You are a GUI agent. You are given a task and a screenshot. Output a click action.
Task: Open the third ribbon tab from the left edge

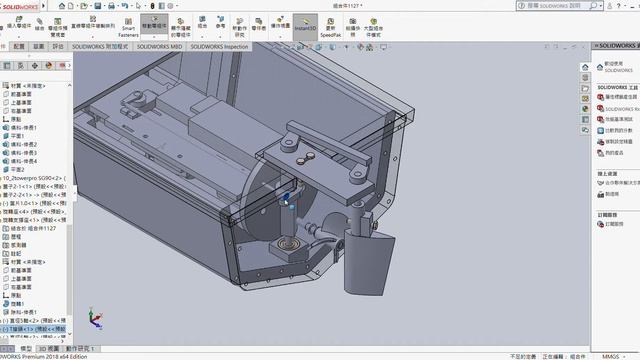click(x=38, y=47)
